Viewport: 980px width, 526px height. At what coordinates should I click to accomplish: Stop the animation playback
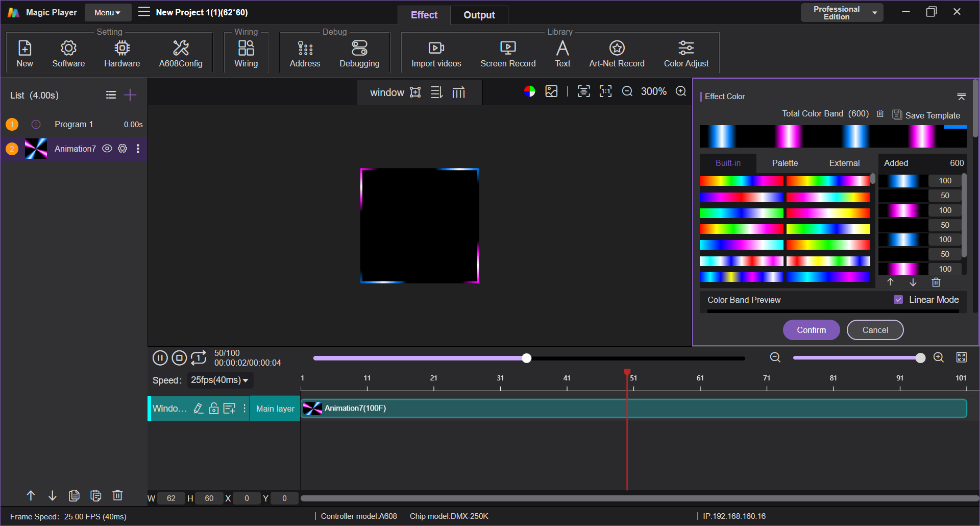[x=179, y=358]
